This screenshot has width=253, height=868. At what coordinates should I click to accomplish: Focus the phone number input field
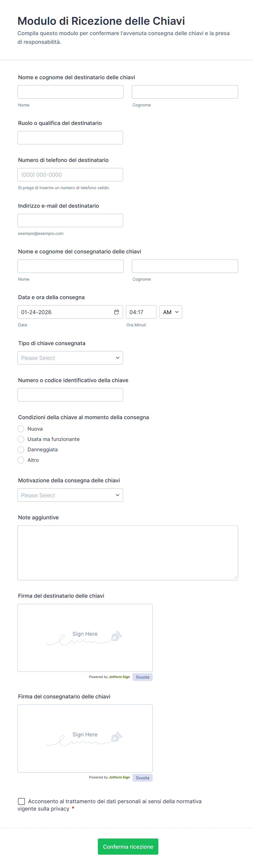point(70,174)
